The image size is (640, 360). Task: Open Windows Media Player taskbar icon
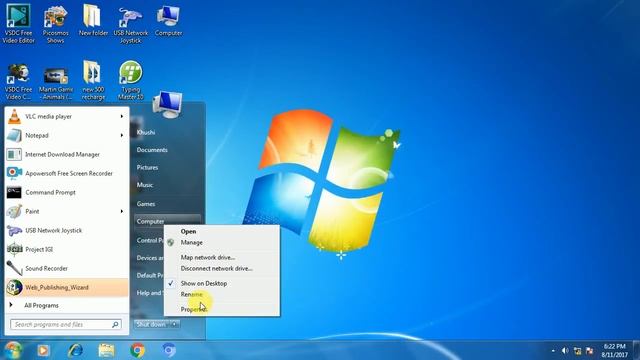43,350
